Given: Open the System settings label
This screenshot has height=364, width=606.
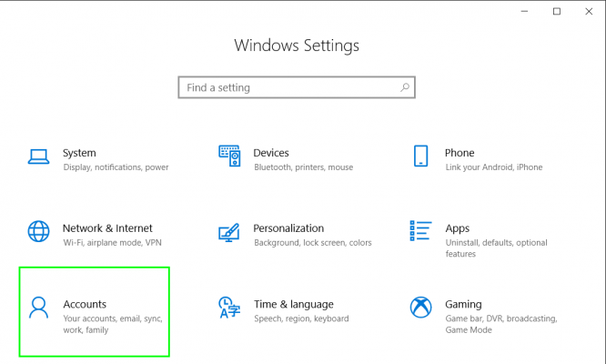Looking at the screenshot, I should pos(79,153).
